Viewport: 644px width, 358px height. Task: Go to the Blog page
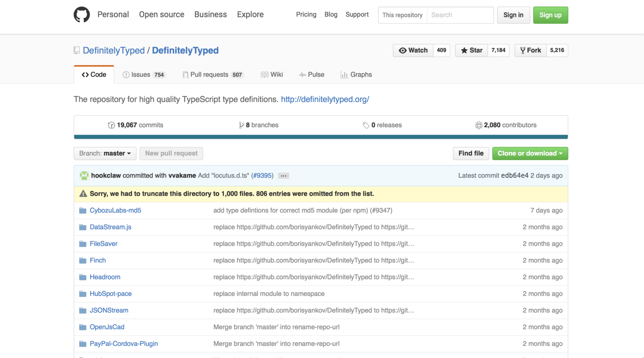[331, 14]
